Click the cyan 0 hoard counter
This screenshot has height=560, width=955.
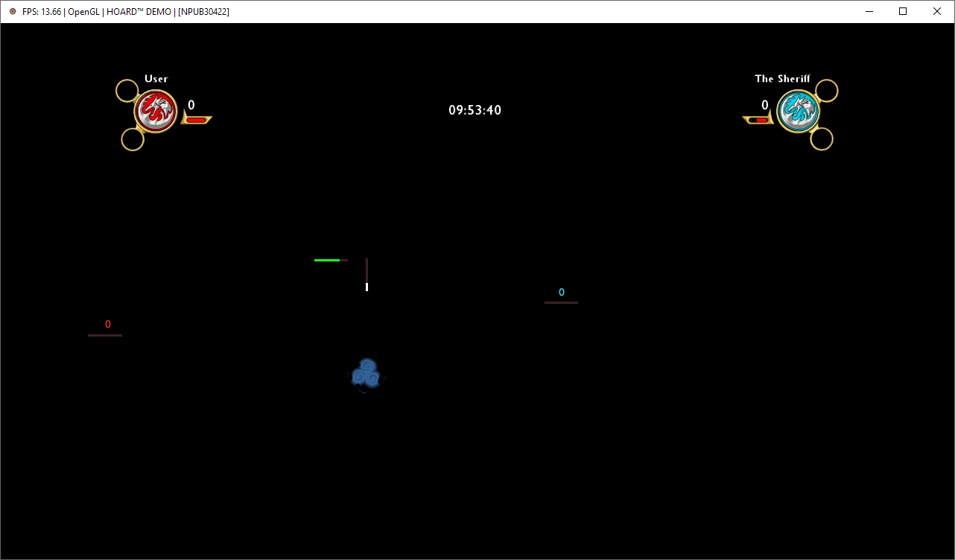(562, 293)
